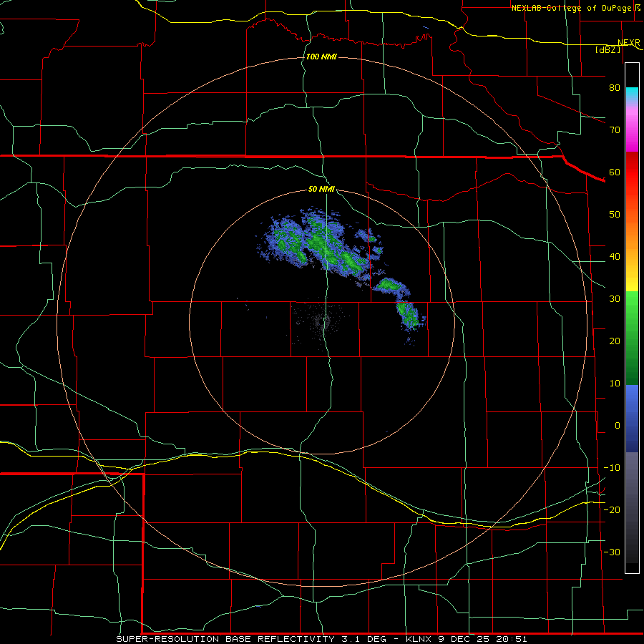Click the 30 dBZ value on the scale
This screenshot has width=644, height=644.
pyautogui.click(x=615, y=299)
